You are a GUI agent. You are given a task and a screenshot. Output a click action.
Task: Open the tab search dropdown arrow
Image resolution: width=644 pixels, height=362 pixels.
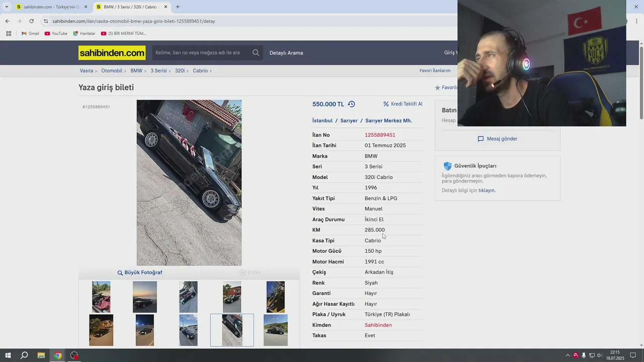coord(7,7)
